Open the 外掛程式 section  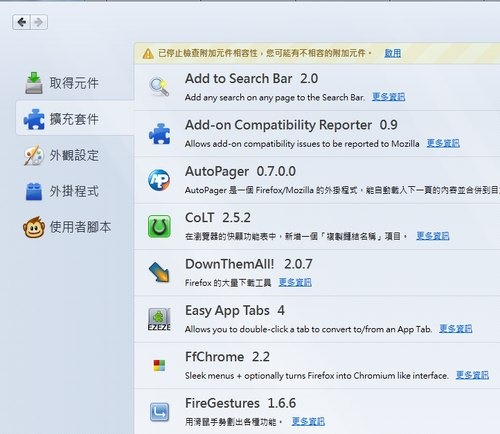tap(74, 191)
